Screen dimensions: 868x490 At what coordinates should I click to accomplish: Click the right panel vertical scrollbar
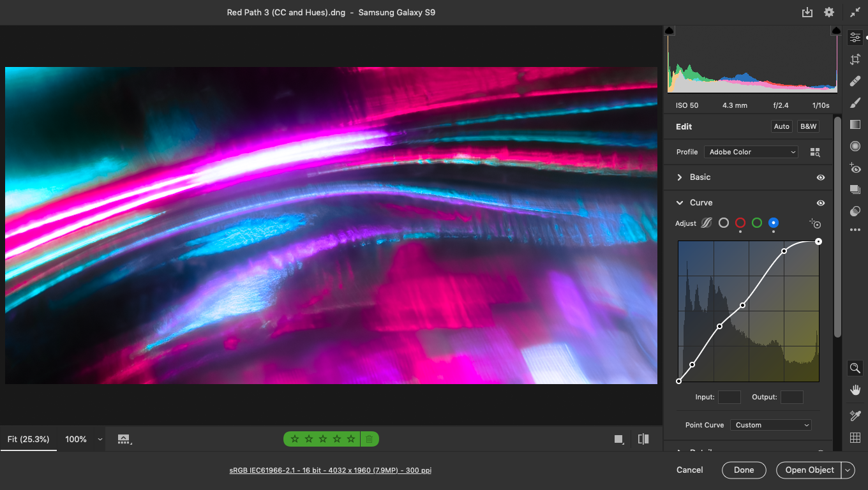838,226
